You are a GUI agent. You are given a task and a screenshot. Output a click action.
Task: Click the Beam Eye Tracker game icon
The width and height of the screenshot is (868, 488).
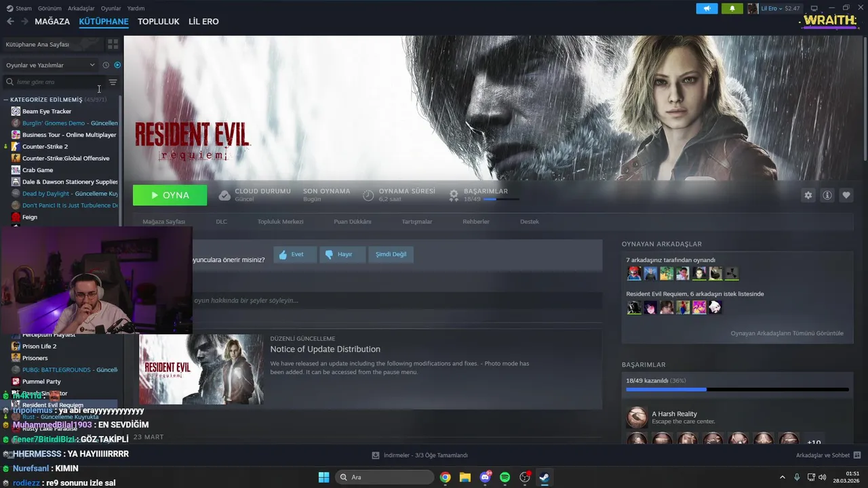16,111
